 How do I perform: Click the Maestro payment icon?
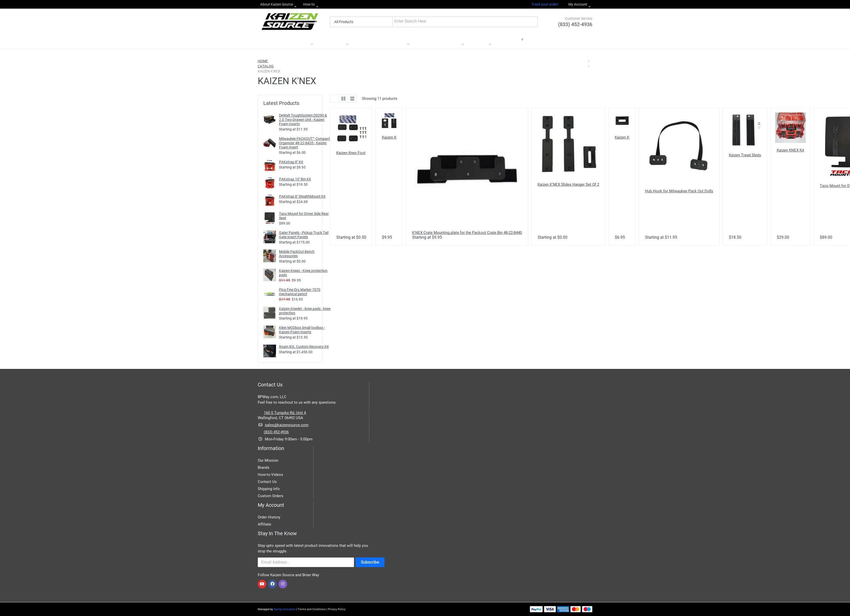(587, 609)
